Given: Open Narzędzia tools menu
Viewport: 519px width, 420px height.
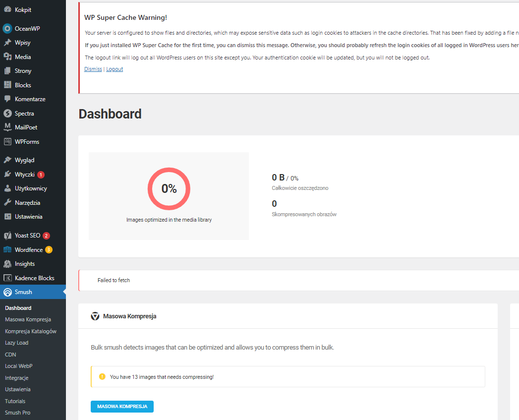Looking at the screenshot, I should coord(27,202).
